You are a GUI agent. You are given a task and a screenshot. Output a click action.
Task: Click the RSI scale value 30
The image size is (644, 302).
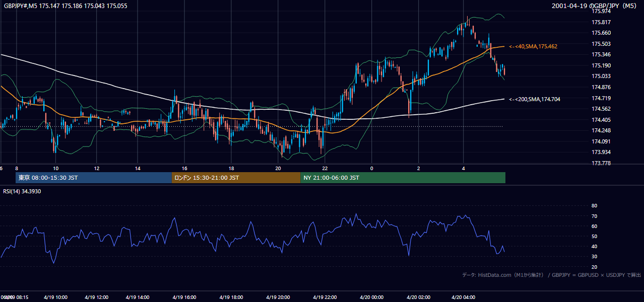click(x=594, y=257)
